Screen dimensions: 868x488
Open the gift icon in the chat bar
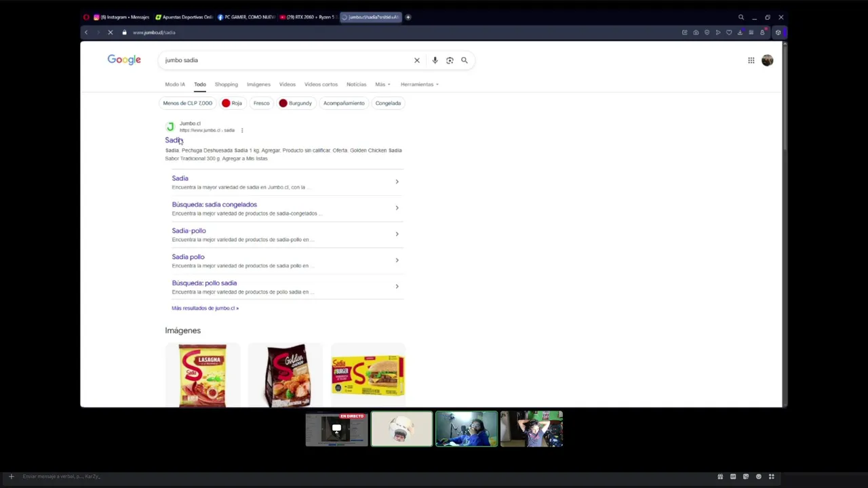[x=720, y=476]
